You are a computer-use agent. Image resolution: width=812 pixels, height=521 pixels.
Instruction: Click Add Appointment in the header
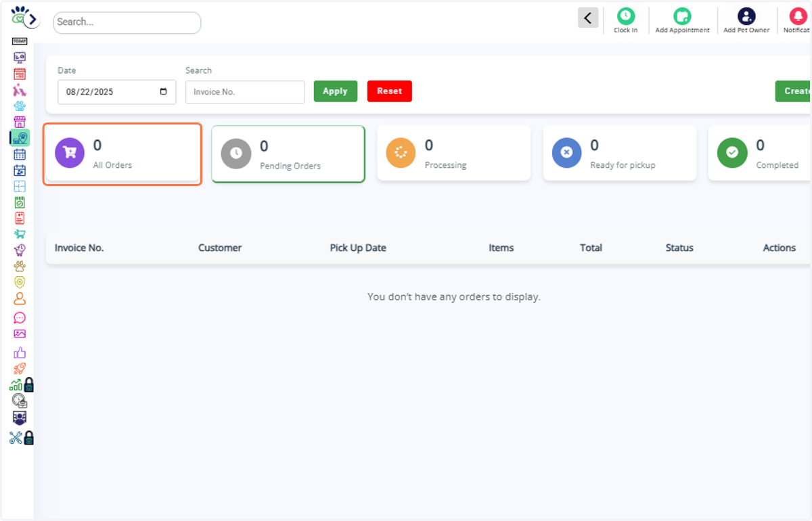click(683, 21)
